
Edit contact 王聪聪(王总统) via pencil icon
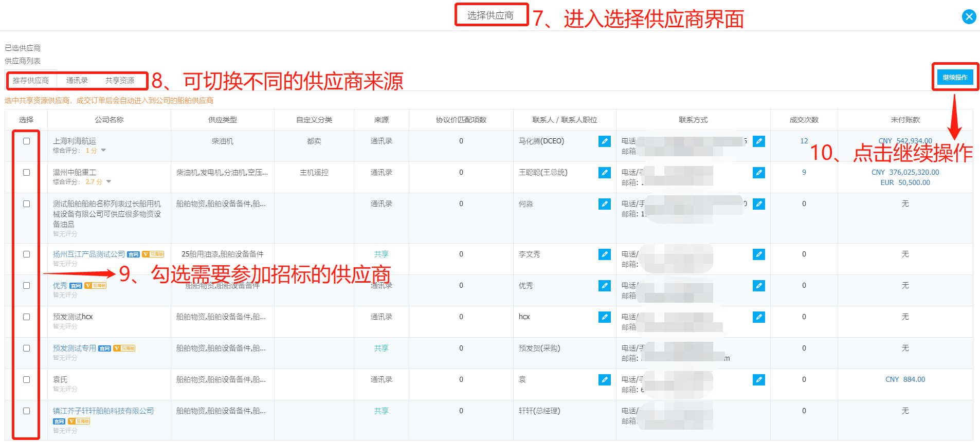click(x=605, y=173)
